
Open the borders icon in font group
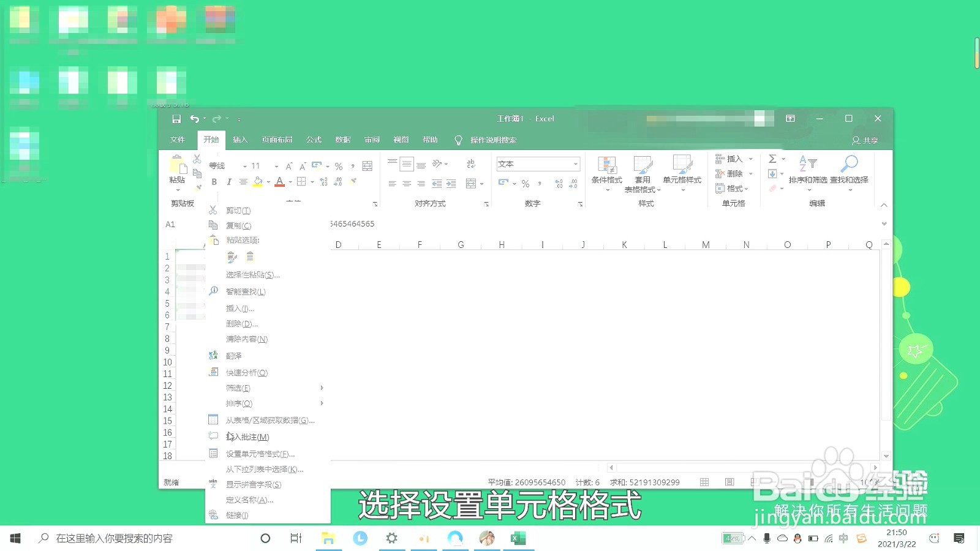301,181
